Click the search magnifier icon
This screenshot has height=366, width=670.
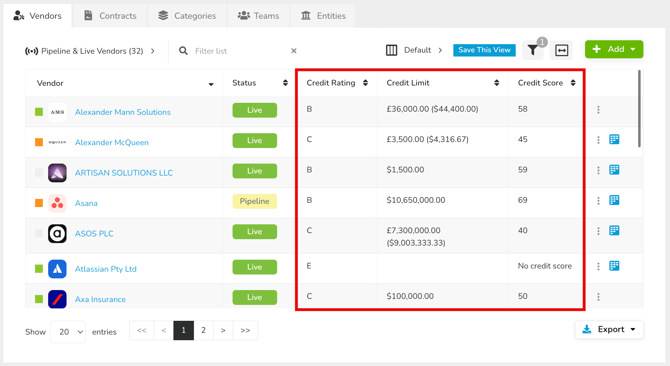coord(183,51)
